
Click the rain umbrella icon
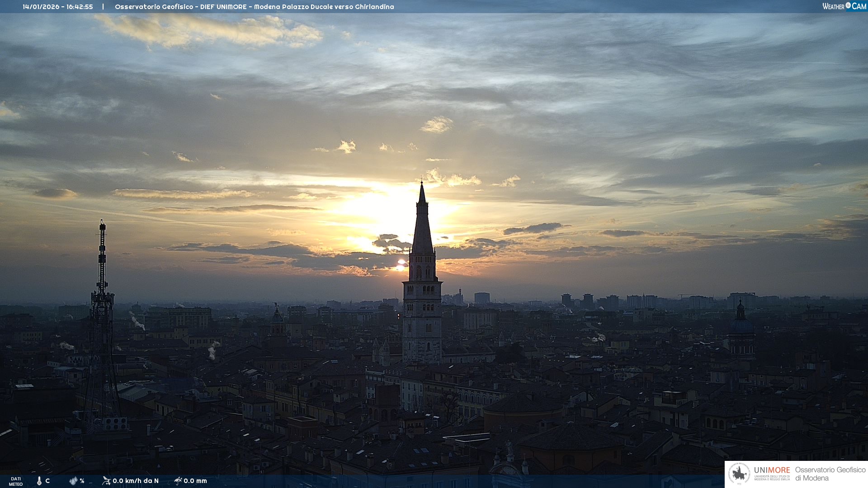[178, 481]
